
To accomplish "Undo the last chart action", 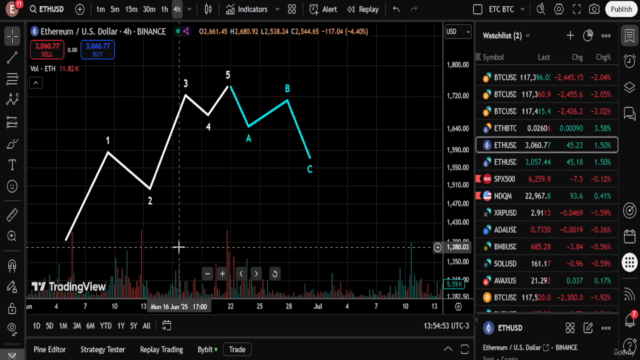I will pos(396,9).
